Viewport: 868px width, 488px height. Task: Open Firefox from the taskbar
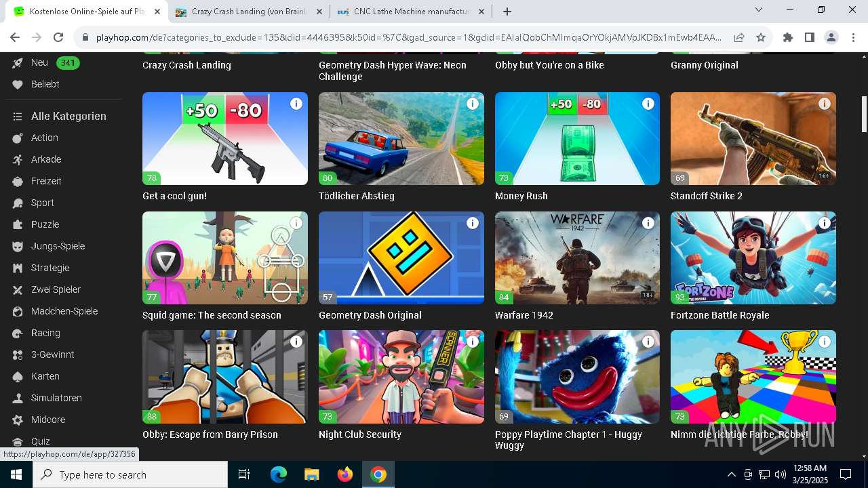[345, 474]
